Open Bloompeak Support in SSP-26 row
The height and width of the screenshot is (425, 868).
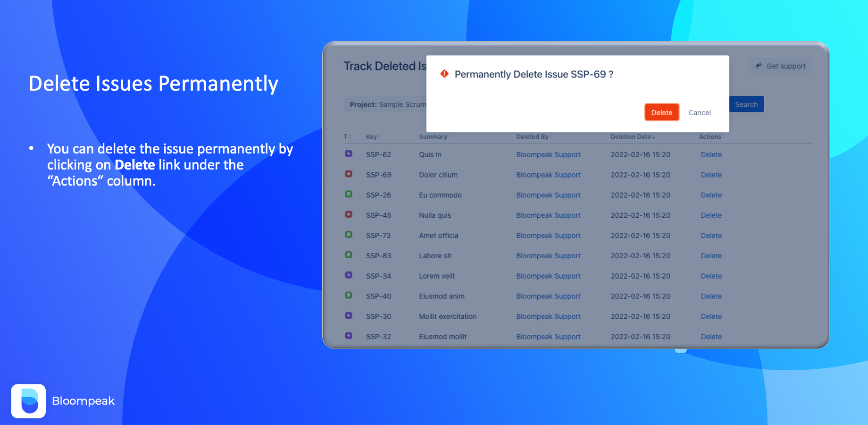click(548, 195)
